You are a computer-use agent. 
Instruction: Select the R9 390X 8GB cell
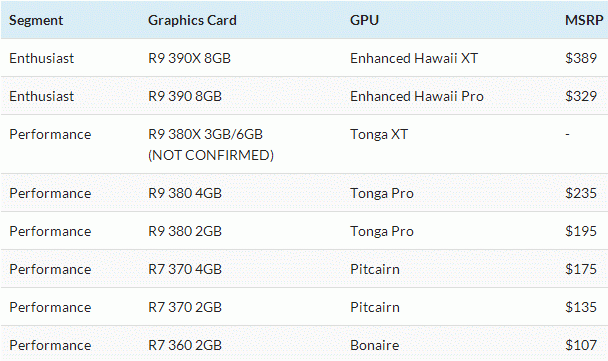click(189, 58)
